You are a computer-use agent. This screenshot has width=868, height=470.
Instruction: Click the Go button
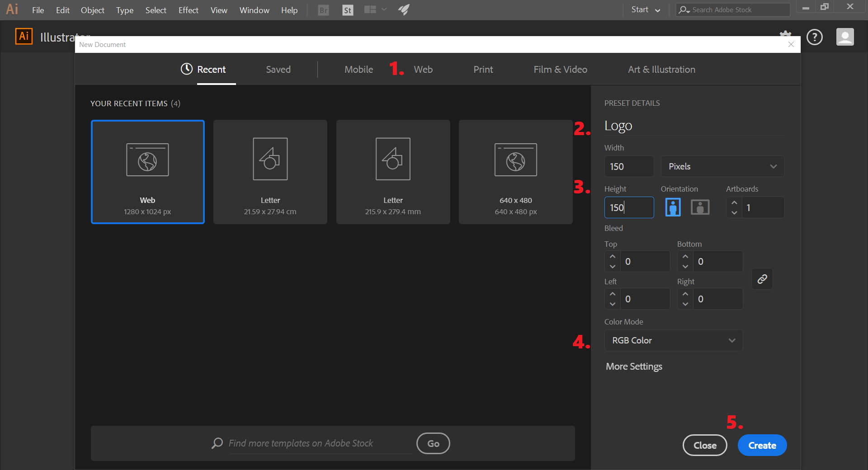click(433, 443)
